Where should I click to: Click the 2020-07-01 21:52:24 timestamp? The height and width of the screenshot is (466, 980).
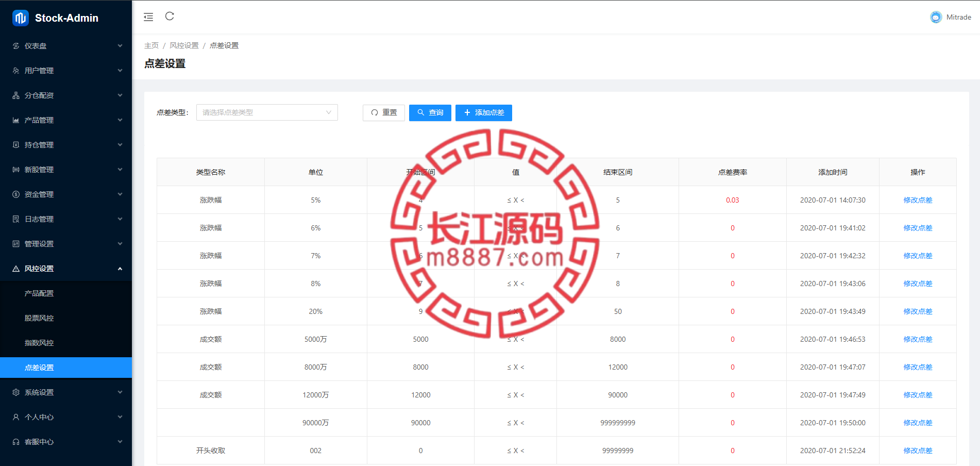[x=833, y=451]
